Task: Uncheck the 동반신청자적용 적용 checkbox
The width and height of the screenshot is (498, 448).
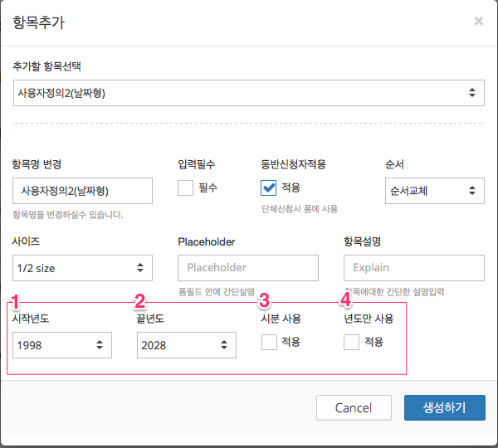Action: point(268,188)
